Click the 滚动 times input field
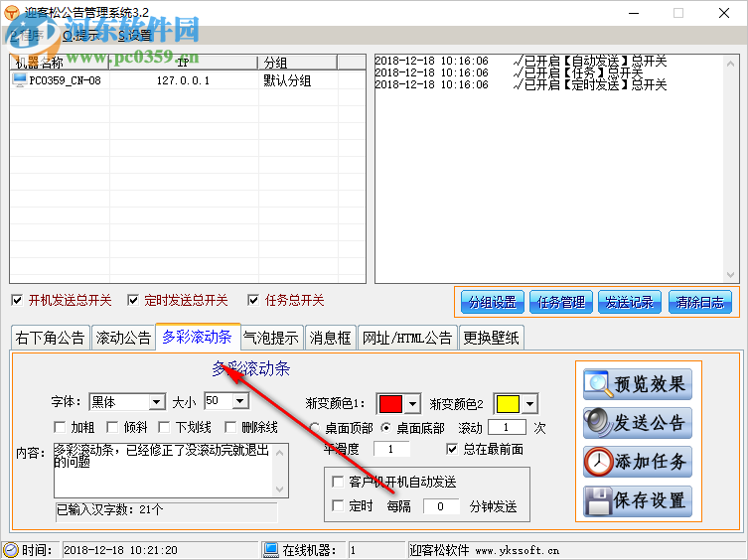 (x=507, y=427)
